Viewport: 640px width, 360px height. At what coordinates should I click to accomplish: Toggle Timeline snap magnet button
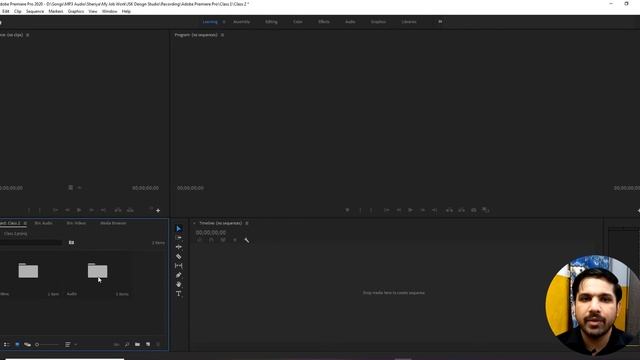(x=211, y=240)
